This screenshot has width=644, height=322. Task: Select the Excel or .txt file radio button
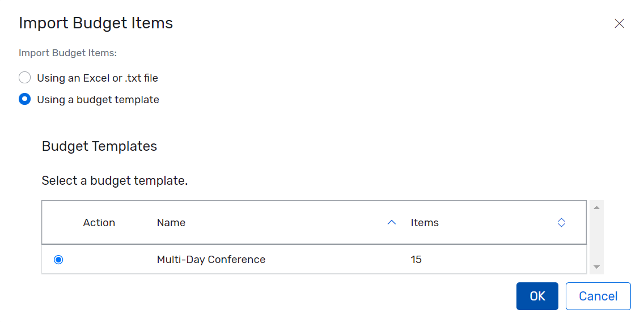24,78
